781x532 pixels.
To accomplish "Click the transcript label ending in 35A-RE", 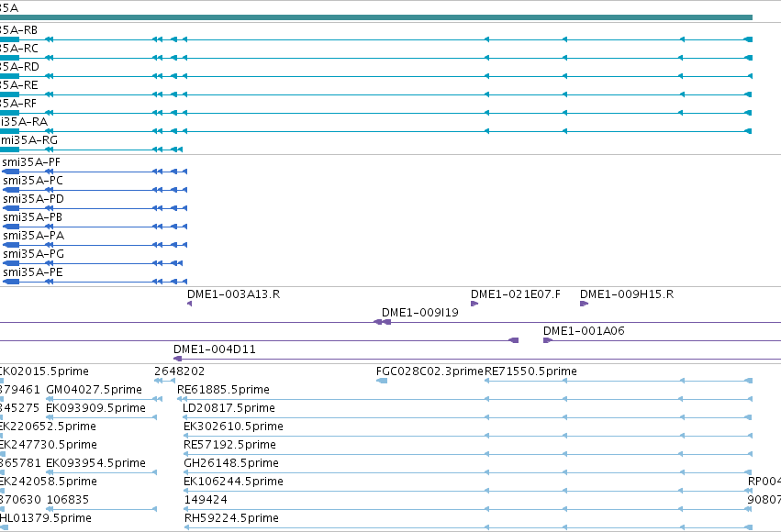I will coord(19,85).
